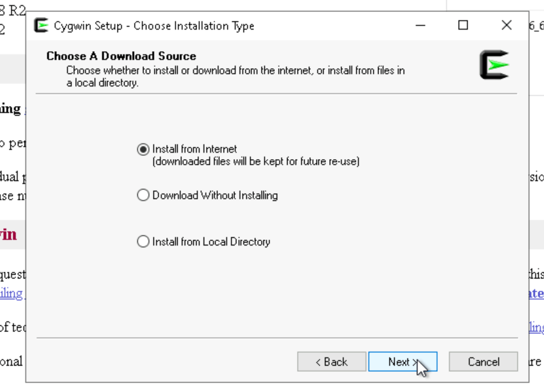The height and width of the screenshot is (392, 544).
Task: Click the "Choose A Download Source" heading
Action: [121, 56]
